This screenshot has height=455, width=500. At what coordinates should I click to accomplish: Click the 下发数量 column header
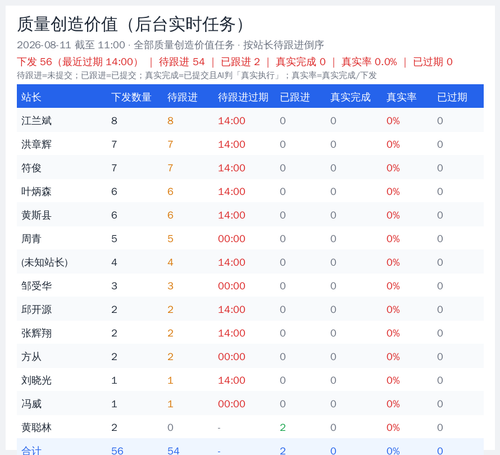pos(131,97)
